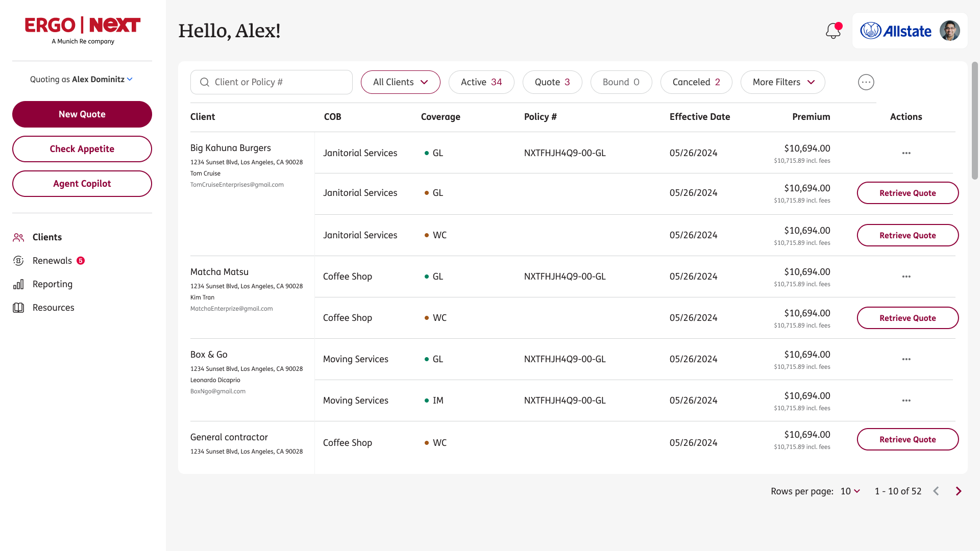This screenshot has height=551, width=980.
Task: Click TomCruiseEnterprises@gmail.com email
Action: click(x=237, y=185)
